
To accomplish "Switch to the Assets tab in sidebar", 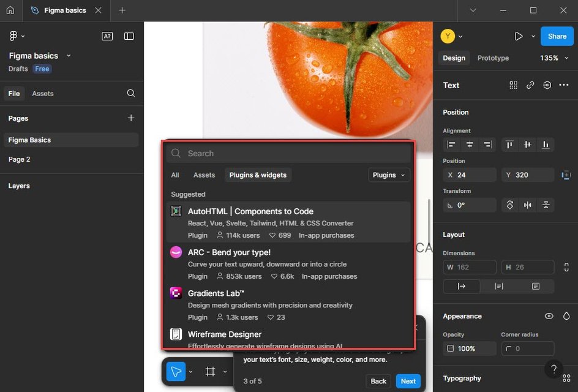I will 43,94.
